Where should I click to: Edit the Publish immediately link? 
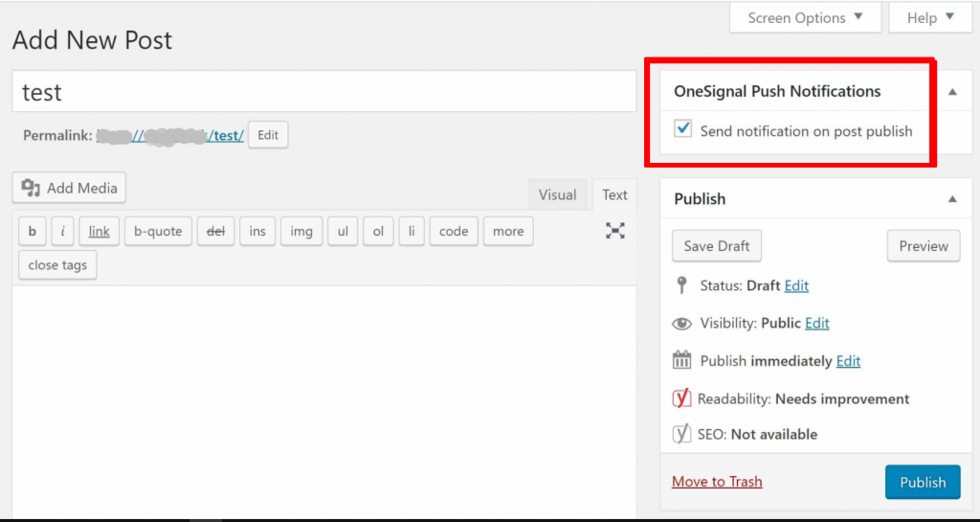pos(848,361)
